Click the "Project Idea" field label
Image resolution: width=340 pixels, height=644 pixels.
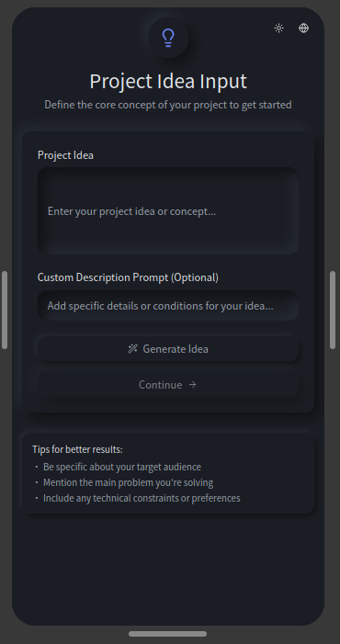tap(65, 155)
